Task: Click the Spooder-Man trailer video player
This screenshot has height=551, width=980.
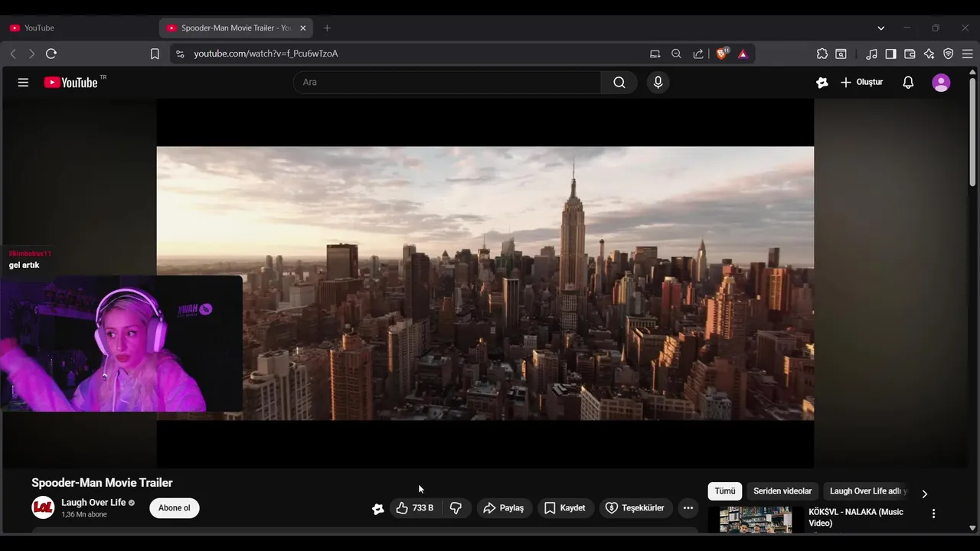Action: point(485,283)
